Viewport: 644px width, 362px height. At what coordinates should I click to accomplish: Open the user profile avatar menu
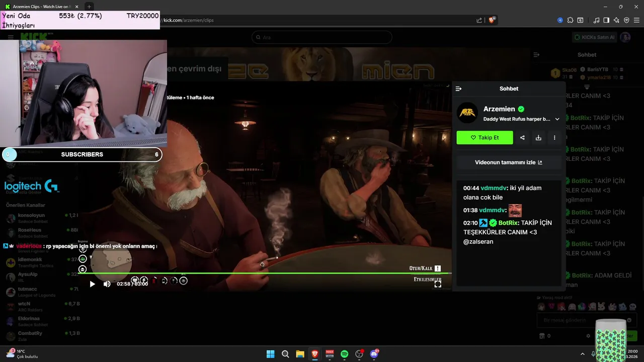(625, 37)
